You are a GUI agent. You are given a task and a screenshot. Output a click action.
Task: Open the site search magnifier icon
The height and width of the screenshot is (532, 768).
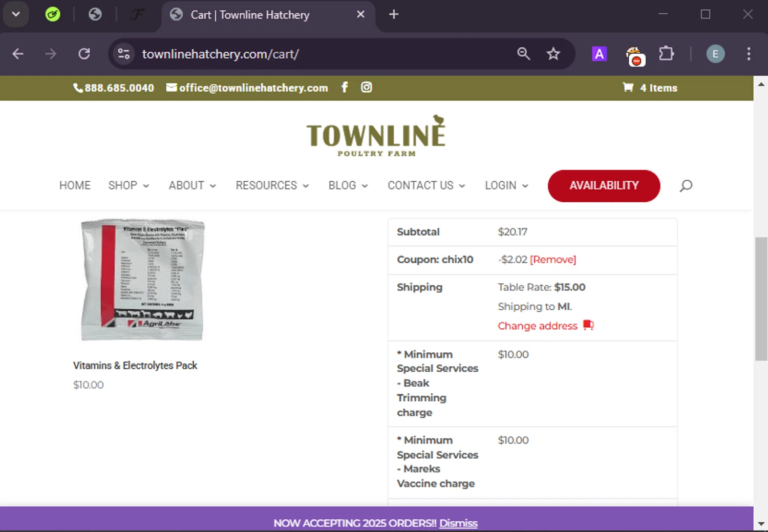686,185
